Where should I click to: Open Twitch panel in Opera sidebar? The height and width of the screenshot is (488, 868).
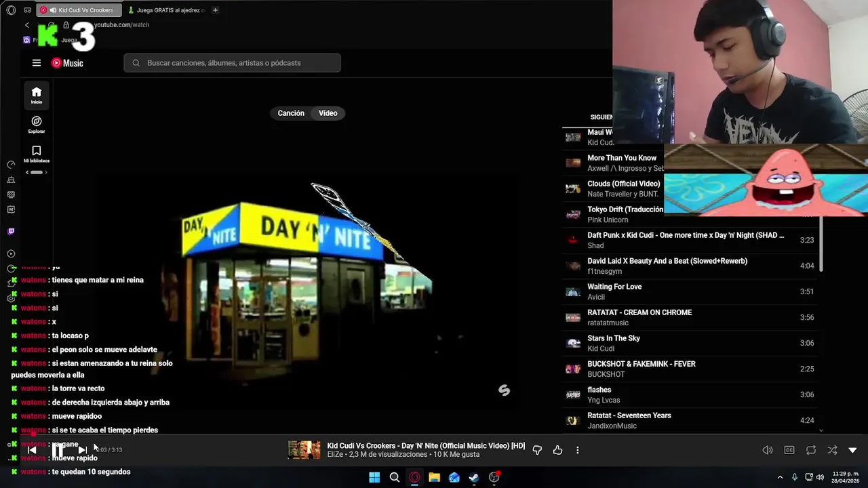[x=11, y=231]
